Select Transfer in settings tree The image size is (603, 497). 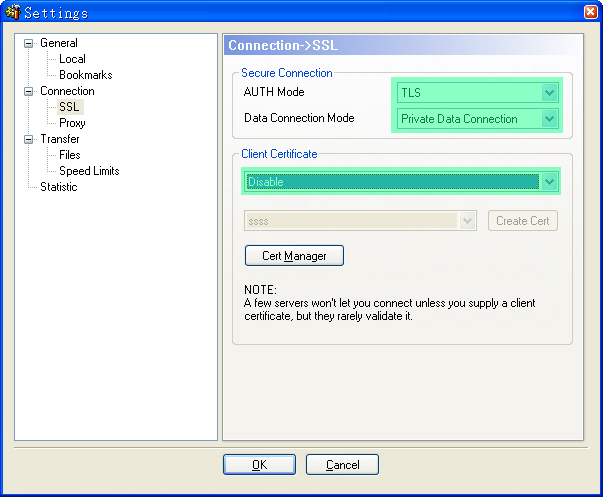60,139
